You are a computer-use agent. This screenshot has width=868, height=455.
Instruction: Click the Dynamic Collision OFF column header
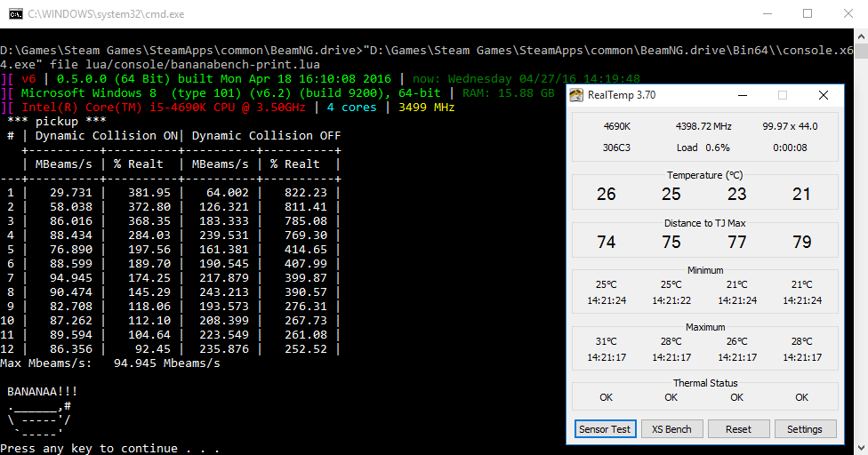pos(266,135)
